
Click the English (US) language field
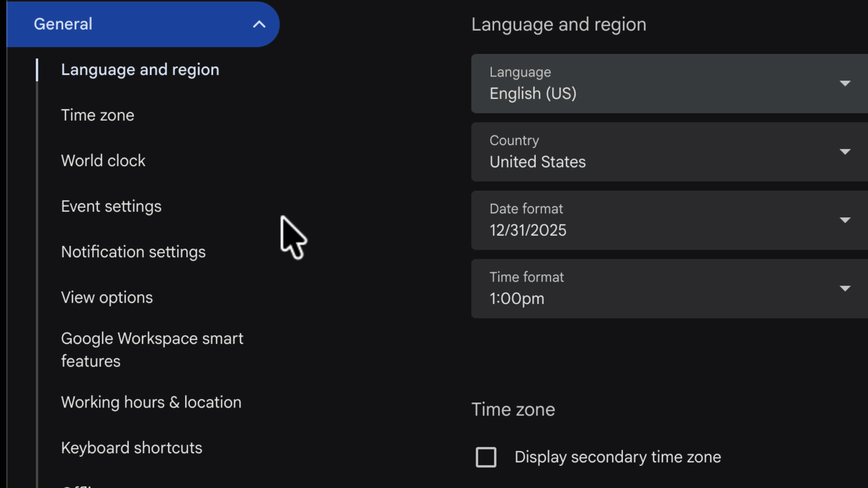(x=633, y=84)
